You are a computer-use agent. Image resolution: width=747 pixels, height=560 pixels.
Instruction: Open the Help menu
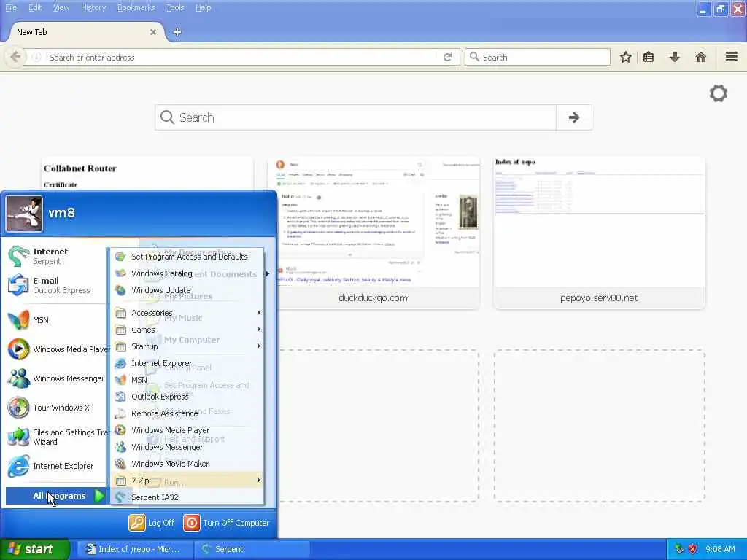point(204,7)
